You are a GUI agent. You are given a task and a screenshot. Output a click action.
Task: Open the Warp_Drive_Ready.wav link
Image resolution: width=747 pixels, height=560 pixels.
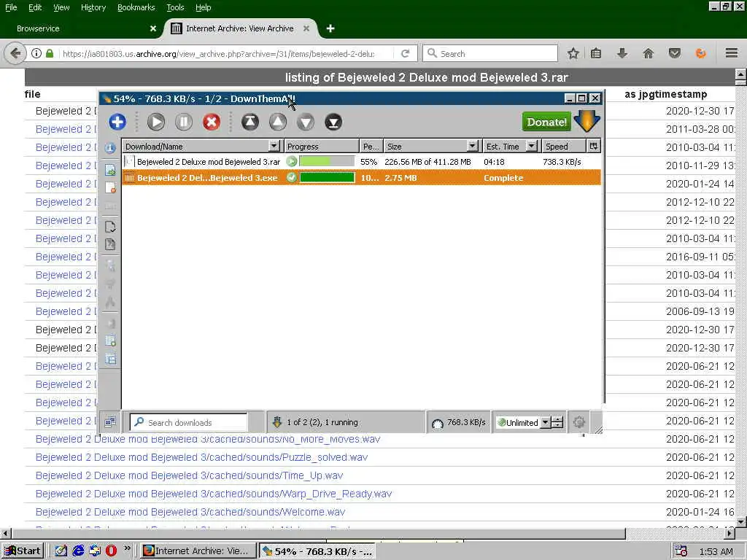[x=214, y=494]
